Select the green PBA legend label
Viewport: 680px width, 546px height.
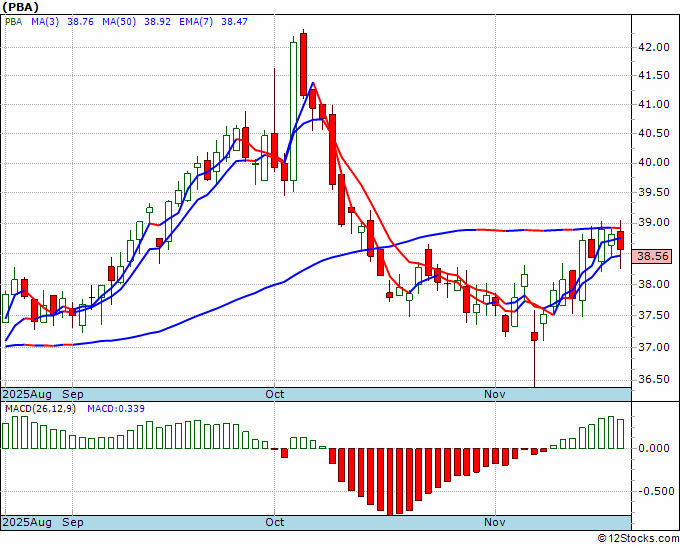coord(13,22)
